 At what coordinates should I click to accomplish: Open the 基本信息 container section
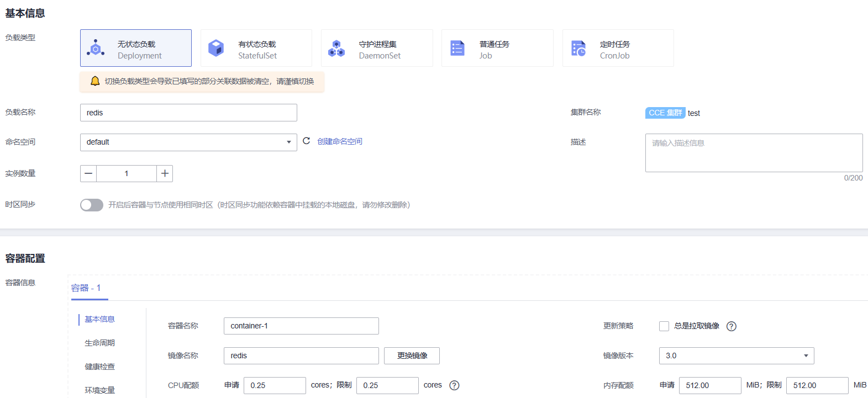(99, 319)
